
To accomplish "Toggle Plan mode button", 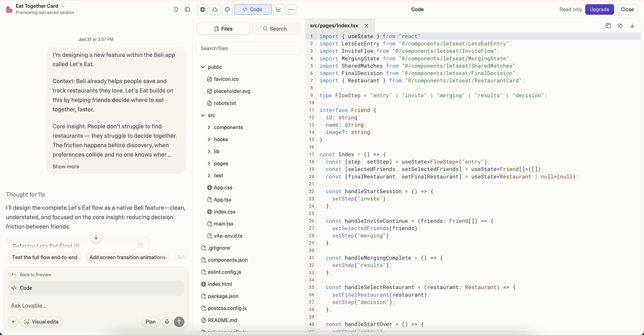I will click(150, 322).
